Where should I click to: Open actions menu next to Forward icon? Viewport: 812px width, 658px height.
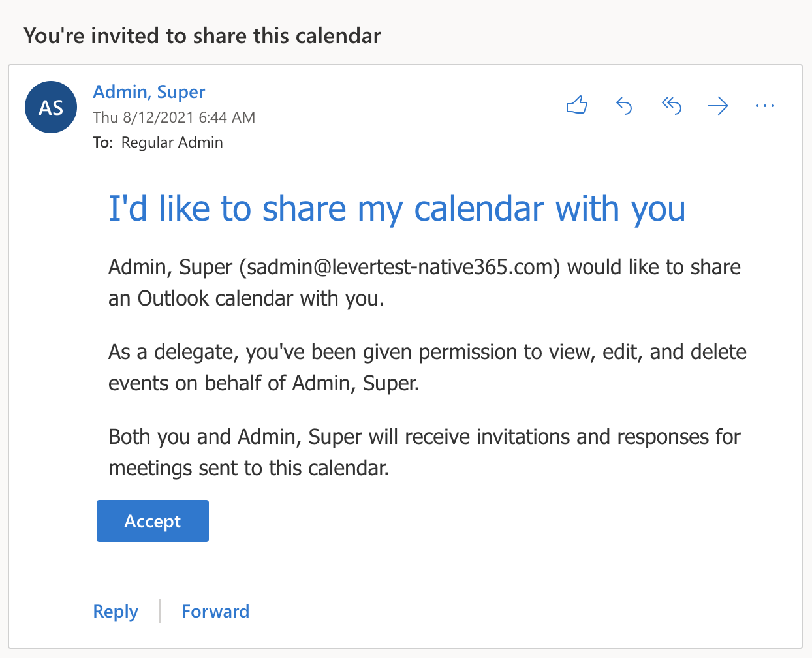tap(765, 105)
